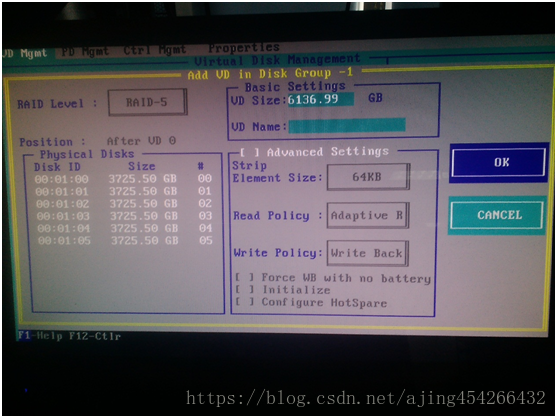Click the CANCEL button
Viewport: 557px width, 418px height.
497,215
